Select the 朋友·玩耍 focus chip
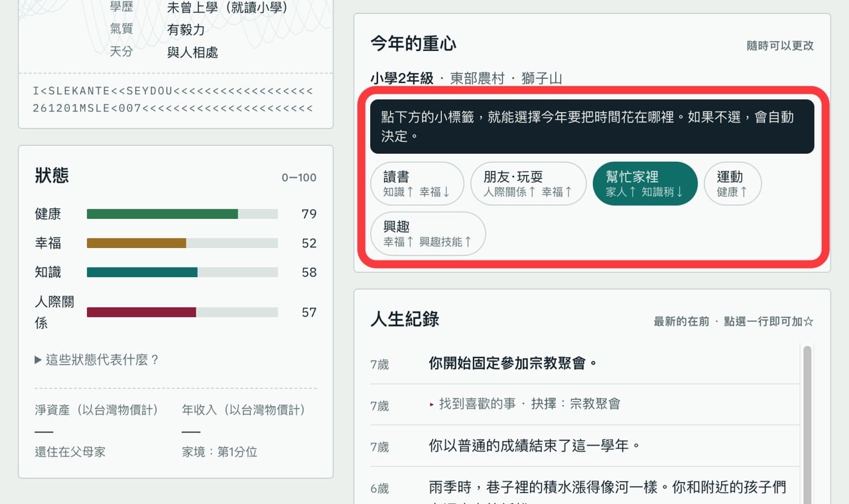 (x=528, y=184)
